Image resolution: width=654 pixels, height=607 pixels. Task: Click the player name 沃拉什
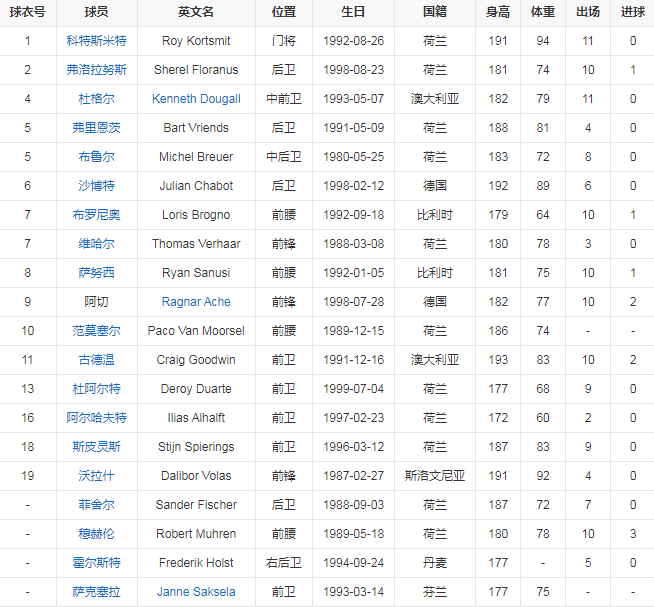(97, 476)
